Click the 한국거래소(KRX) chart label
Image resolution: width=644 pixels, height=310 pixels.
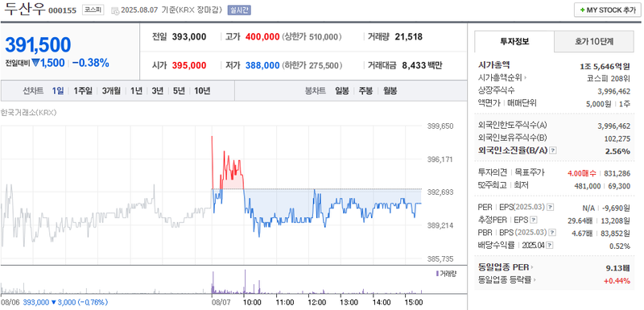[x=28, y=113]
